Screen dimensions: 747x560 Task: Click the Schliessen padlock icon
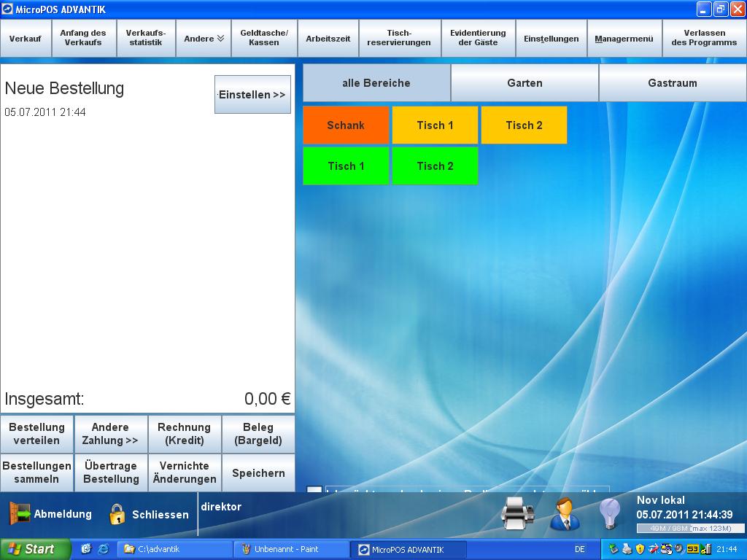tap(117, 514)
